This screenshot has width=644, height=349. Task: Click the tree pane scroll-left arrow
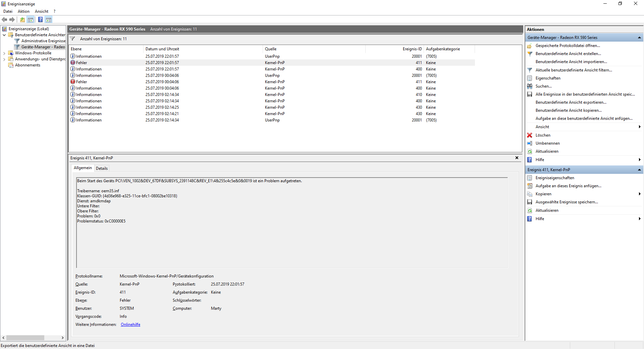coord(3,338)
